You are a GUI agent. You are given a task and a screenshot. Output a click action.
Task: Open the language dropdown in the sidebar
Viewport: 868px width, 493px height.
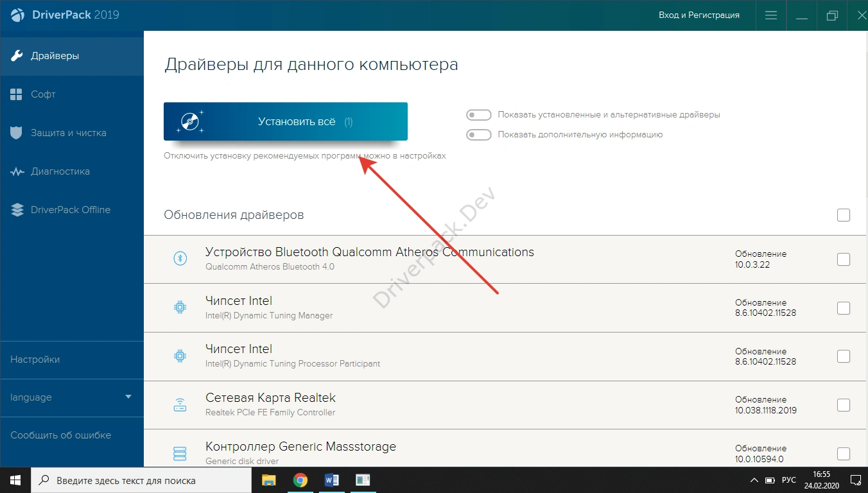(x=72, y=397)
